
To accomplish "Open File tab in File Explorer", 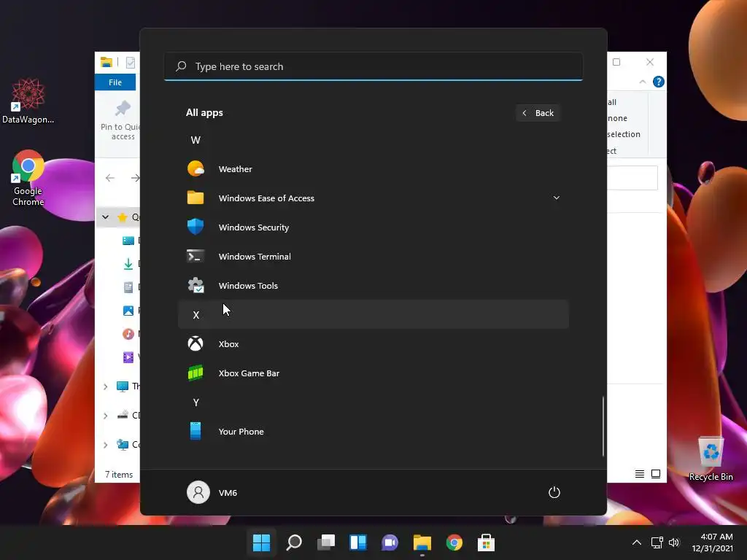I will pos(115,82).
